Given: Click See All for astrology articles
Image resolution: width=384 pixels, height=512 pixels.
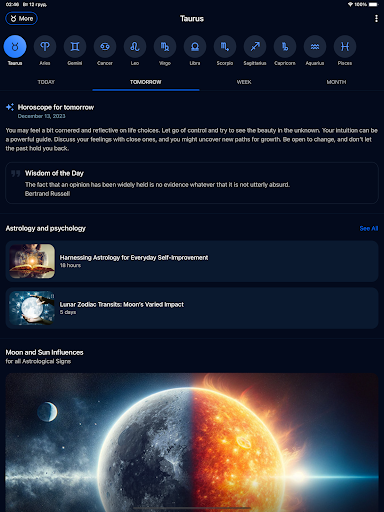Looking at the screenshot, I should 369,228.
